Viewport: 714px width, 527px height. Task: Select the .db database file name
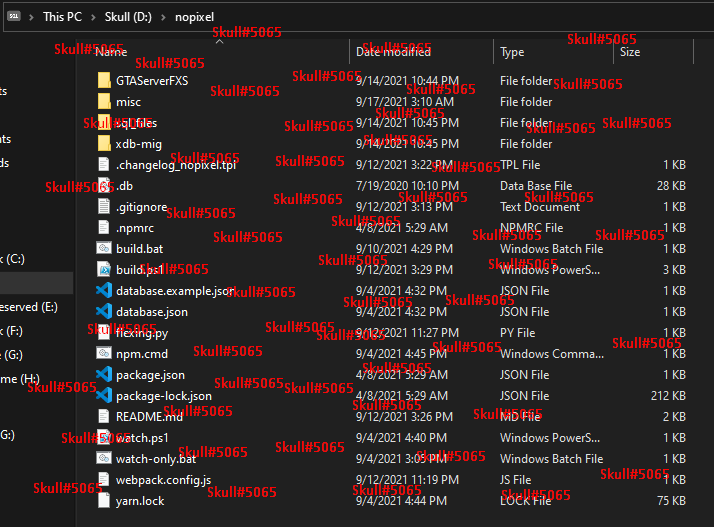pyautogui.click(x=124, y=186)
